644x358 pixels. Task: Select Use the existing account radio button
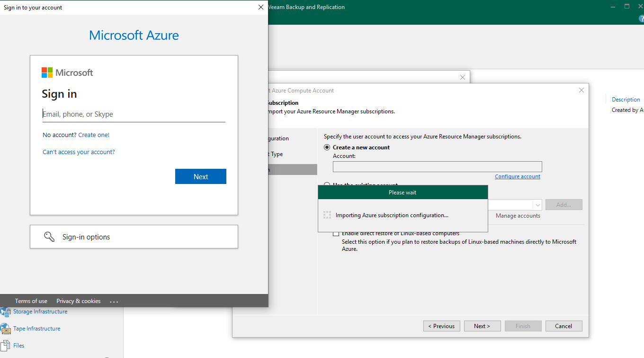[327, 184]
